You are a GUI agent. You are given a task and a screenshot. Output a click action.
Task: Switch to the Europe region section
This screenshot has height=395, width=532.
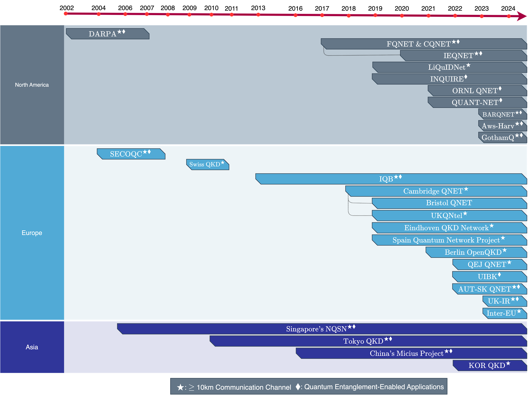point(32,233)
